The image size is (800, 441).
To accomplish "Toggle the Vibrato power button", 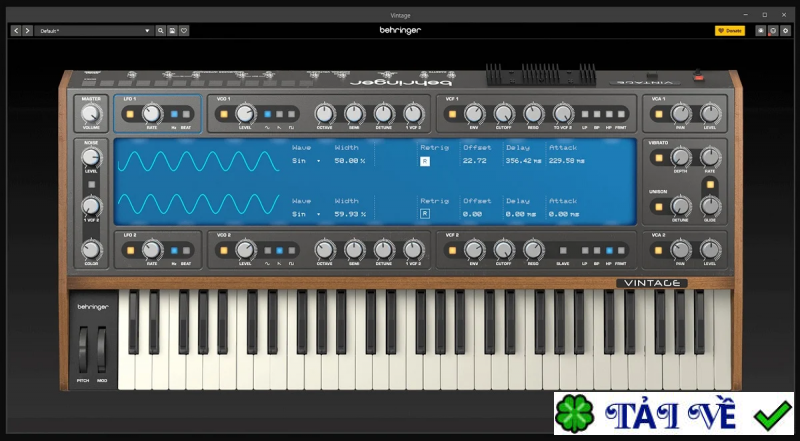I will tap(659, 158).
